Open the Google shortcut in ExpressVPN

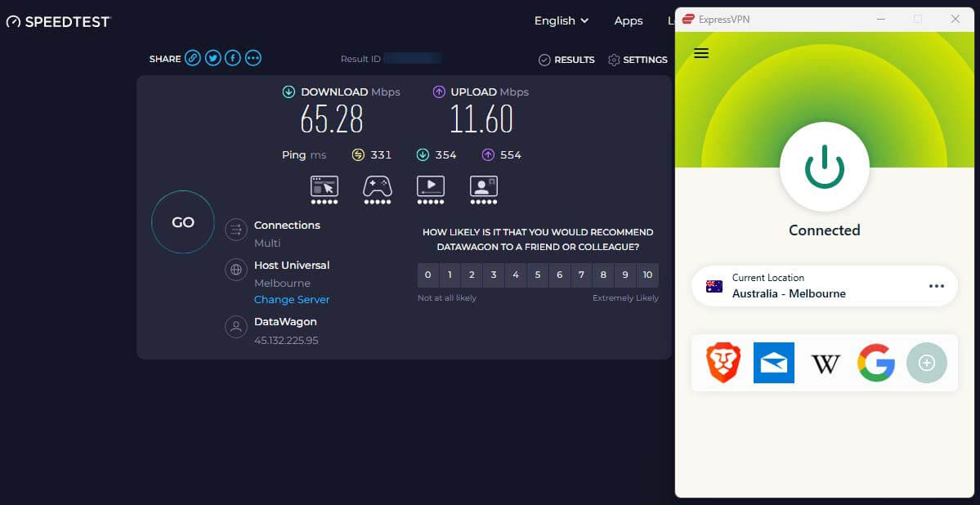(875, 363)
